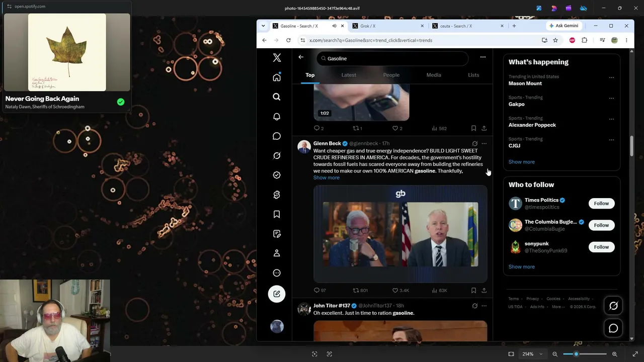Open Grok in X sidebar
This screenshot has height=362, width=644.
277,156
